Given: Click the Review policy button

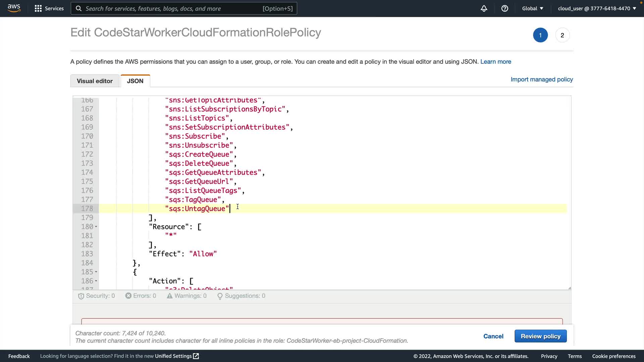Looking at the screenshot, I should coord(540,336).
